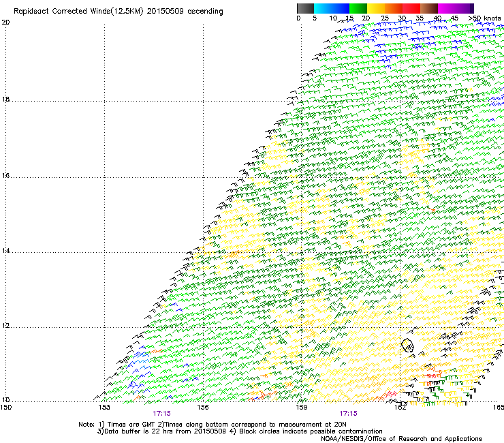Click the brown 35-40 knots color segment
The image size is (504, 443).
pos(429,8)
